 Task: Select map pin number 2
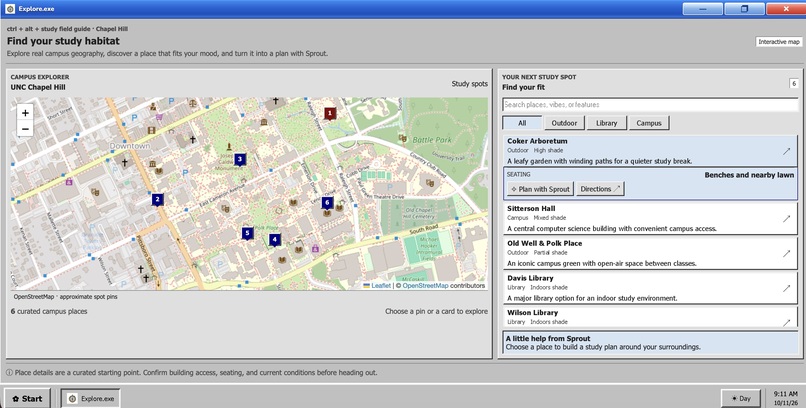point(157,199)
